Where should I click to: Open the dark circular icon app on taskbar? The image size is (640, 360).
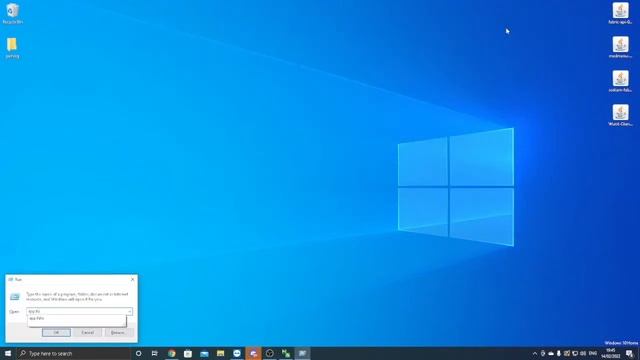tap(269, 353)
